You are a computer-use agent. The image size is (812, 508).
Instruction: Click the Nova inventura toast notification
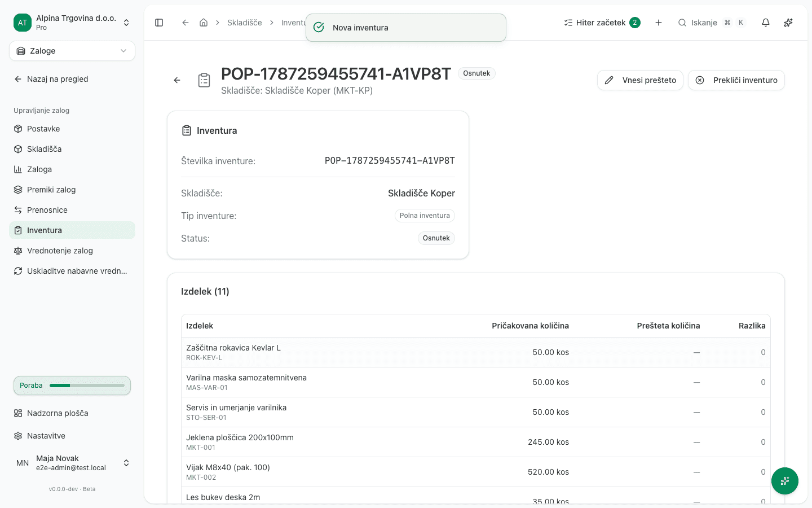pyautogui.click(x=406, y=28)
